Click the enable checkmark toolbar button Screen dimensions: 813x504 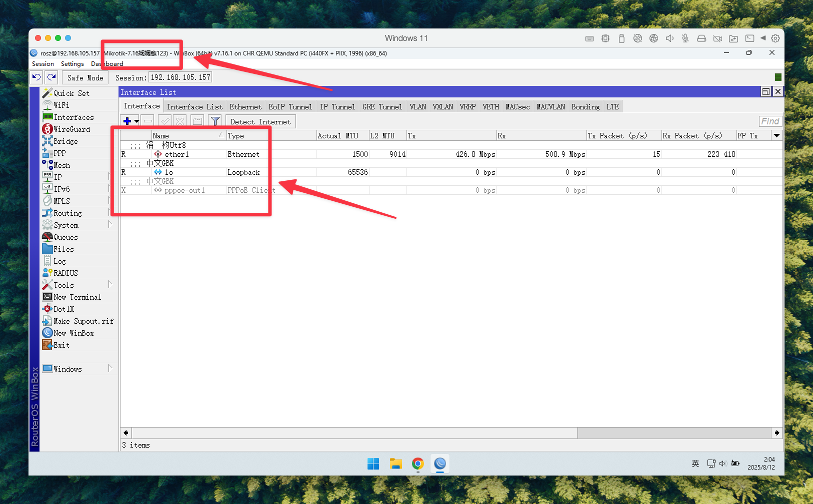click(x=165, y=121)
